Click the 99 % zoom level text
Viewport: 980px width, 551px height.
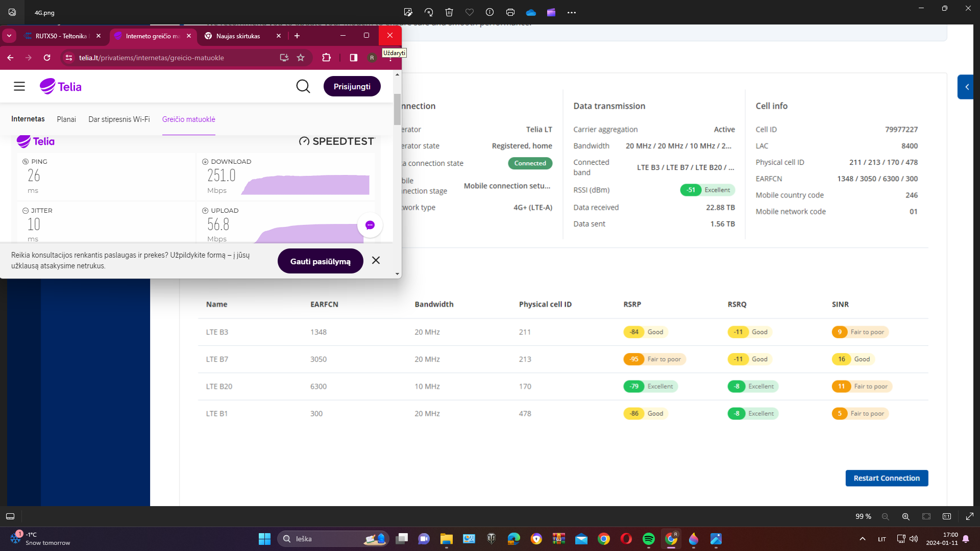click(x=863, y=516)
